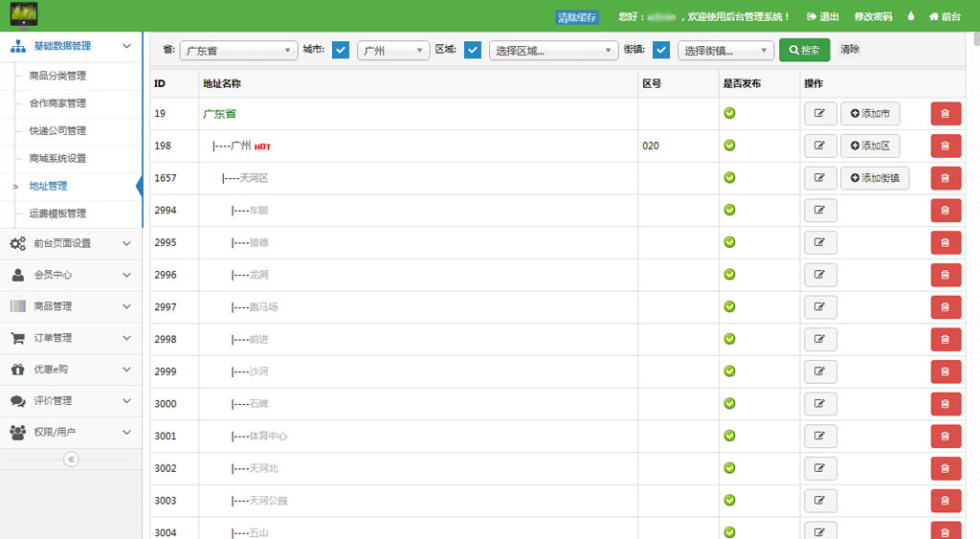
Task: Open the 选择区域 dropdown
Action: [x=553, y=51]
